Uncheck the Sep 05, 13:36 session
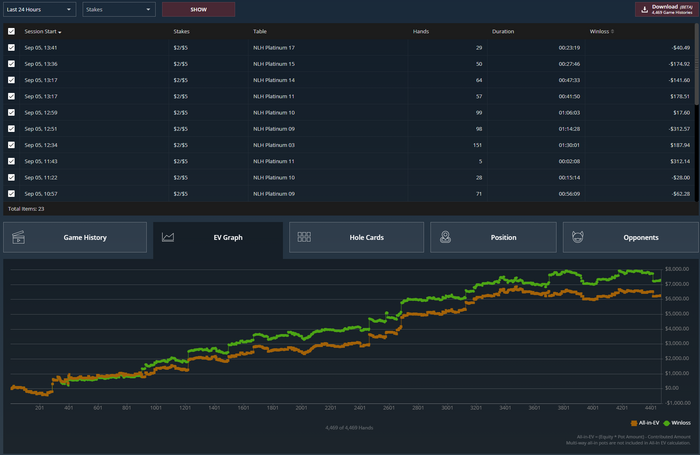The width and height of the screenshot is (700, 455). click(x=12, y=64)
